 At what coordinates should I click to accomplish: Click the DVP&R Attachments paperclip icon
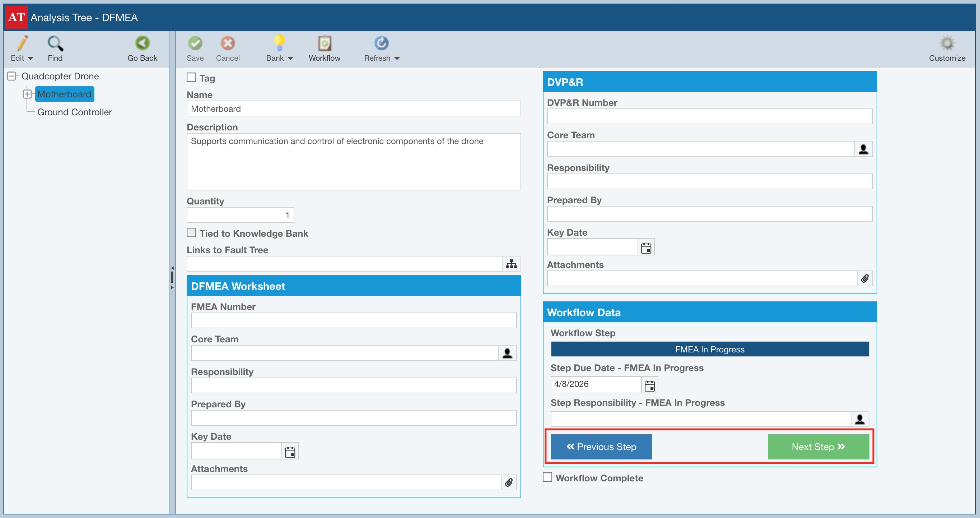click(864, 279)
